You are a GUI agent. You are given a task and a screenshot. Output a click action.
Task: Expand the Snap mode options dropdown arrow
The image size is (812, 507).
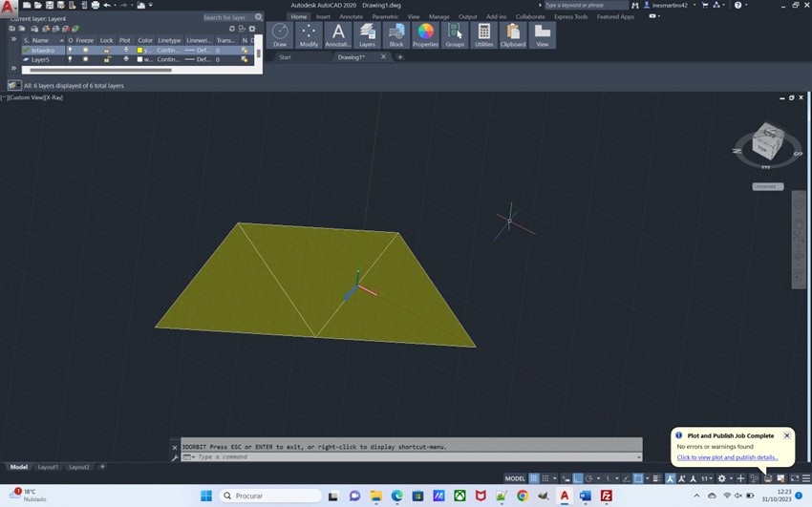coord(555,478)
